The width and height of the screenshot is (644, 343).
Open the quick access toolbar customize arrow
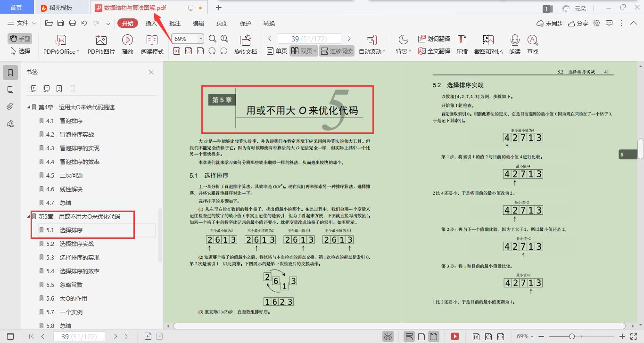point(108,23)
